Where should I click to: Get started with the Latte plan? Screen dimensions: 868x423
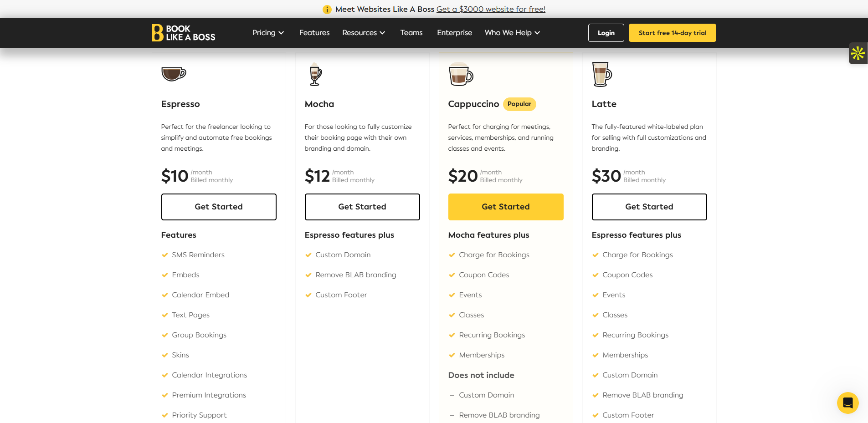649,207
